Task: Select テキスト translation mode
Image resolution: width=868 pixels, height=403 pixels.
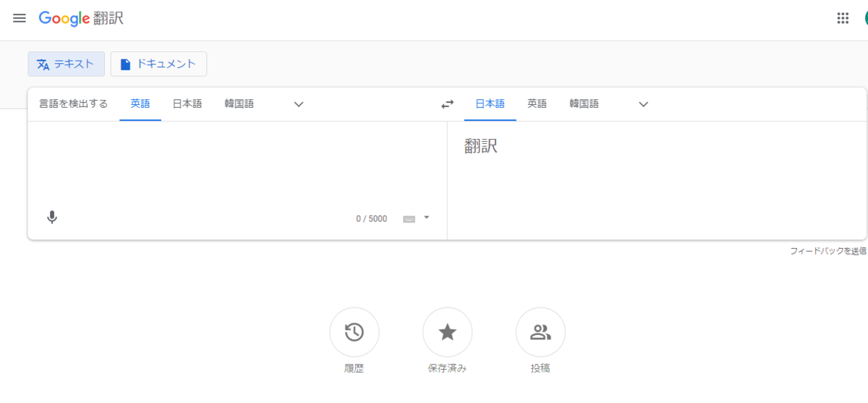Action: tap(66, 64)
